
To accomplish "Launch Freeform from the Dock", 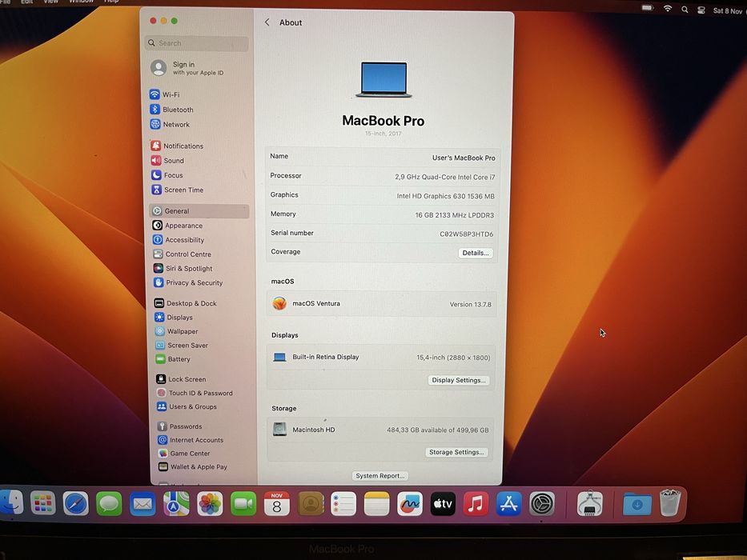I will (x=410, y=504).
